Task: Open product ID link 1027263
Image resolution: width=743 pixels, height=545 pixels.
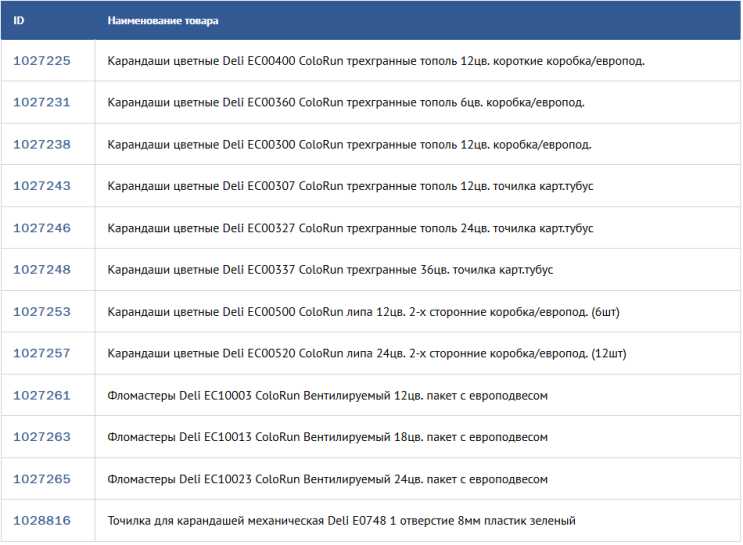Action: point(42,437)
